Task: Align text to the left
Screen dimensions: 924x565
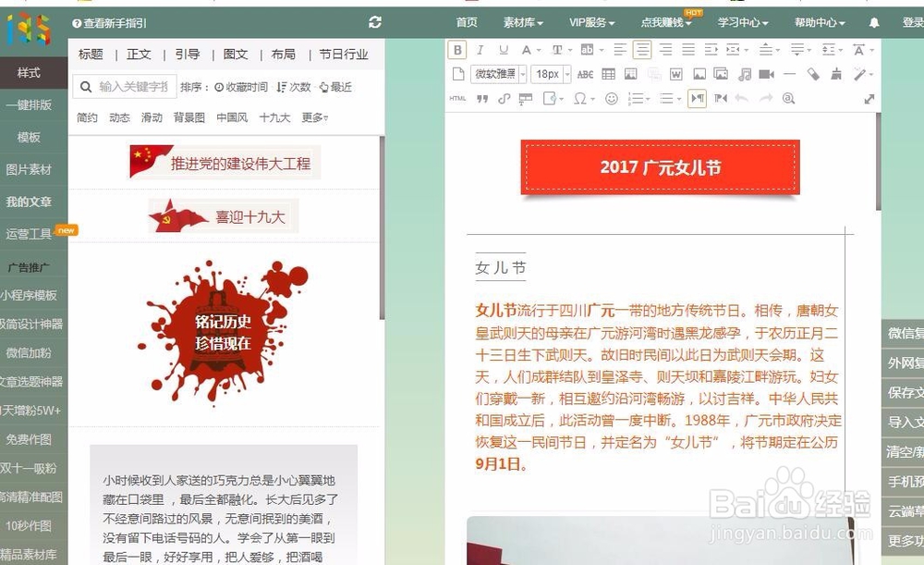Action: click(620, 50)
